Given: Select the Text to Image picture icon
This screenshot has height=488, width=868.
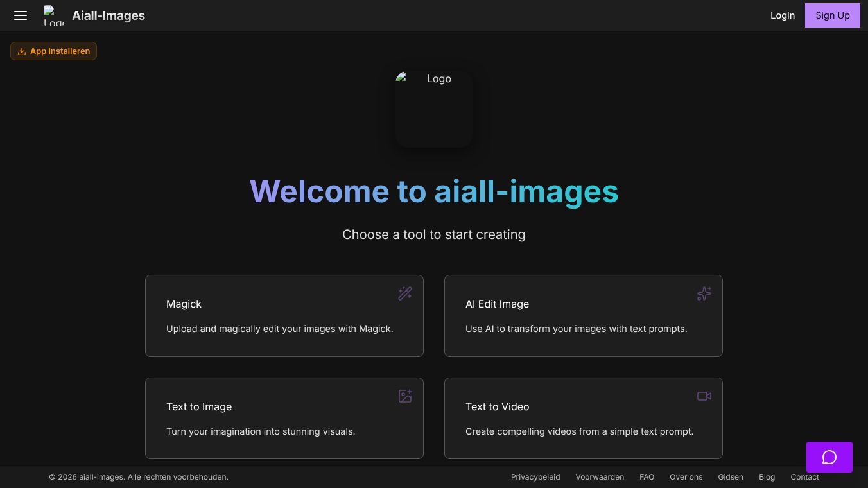Looking at the screenshot, I should click(405, 396).
